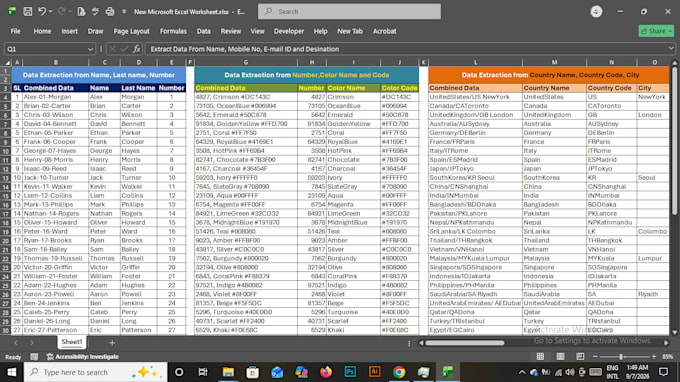Open Google Chrome from the taskbar

(399, 372)
